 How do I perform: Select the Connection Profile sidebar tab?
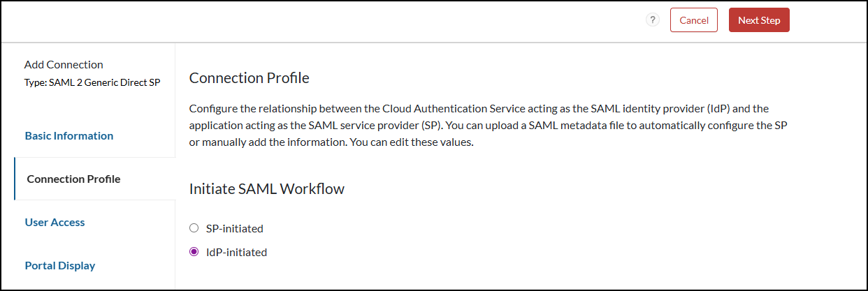click(x=73, y=179)
